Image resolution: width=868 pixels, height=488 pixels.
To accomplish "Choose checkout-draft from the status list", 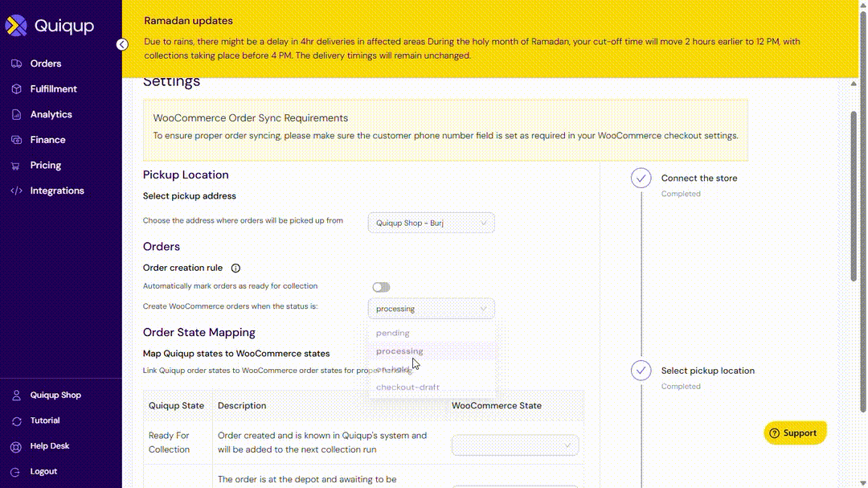I will [x=432, y=388].
